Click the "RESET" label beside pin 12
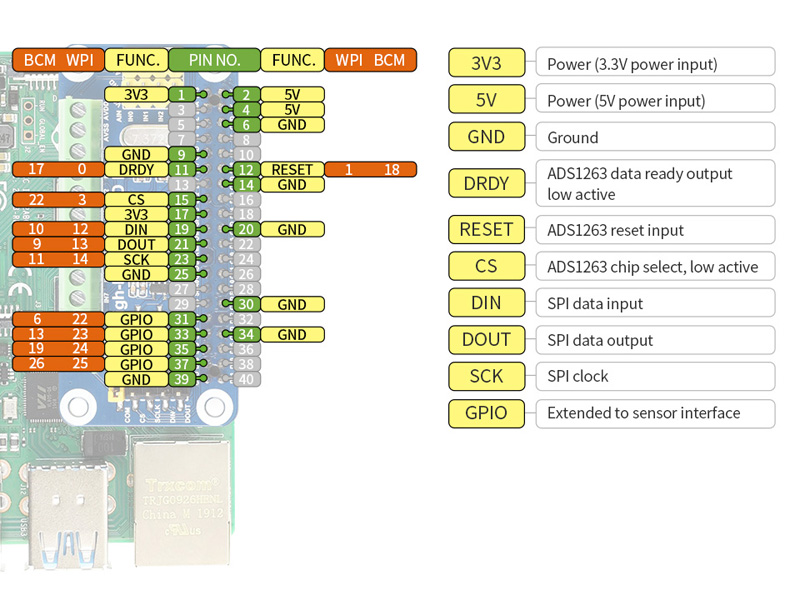The image size is (800, 600). coord(292,169)
